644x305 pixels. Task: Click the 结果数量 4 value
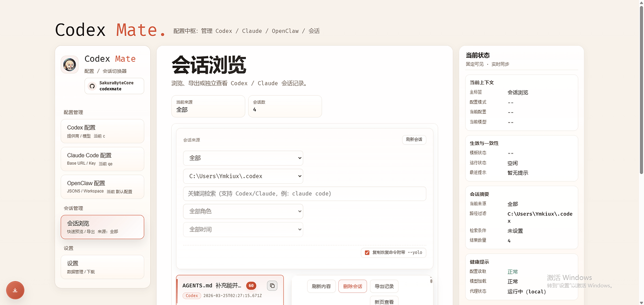pos(509,241)
